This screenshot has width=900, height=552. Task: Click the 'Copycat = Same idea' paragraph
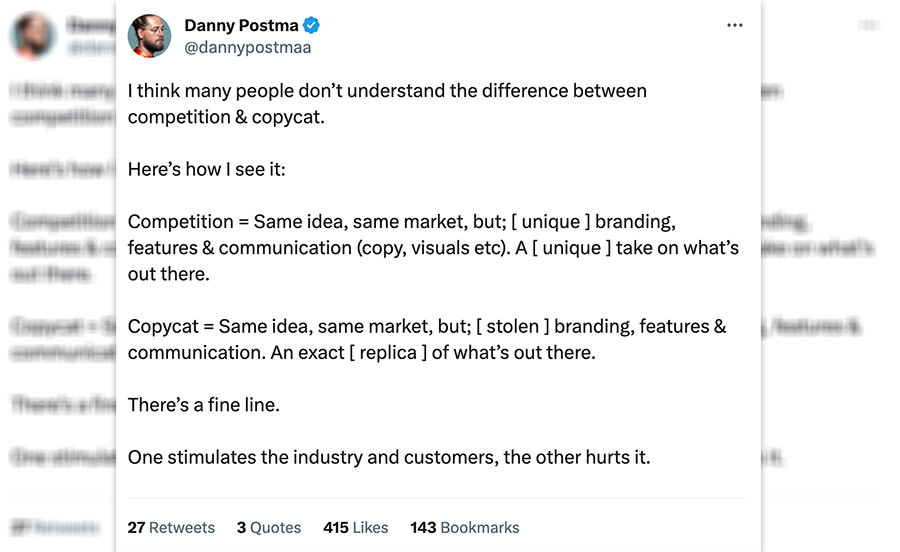coord(427,339)
